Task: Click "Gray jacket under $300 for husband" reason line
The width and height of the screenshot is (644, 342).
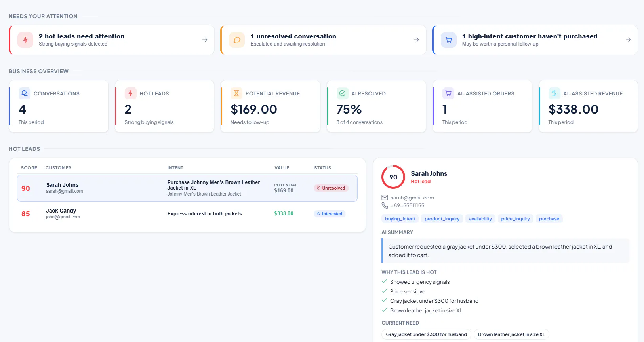Action: pos(434,301)
